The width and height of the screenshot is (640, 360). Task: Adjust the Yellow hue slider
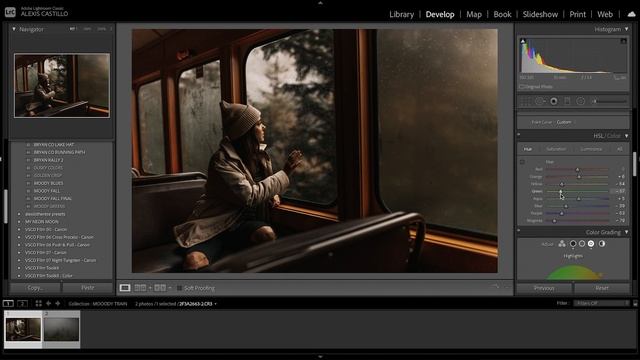click(x=577, y=184)
